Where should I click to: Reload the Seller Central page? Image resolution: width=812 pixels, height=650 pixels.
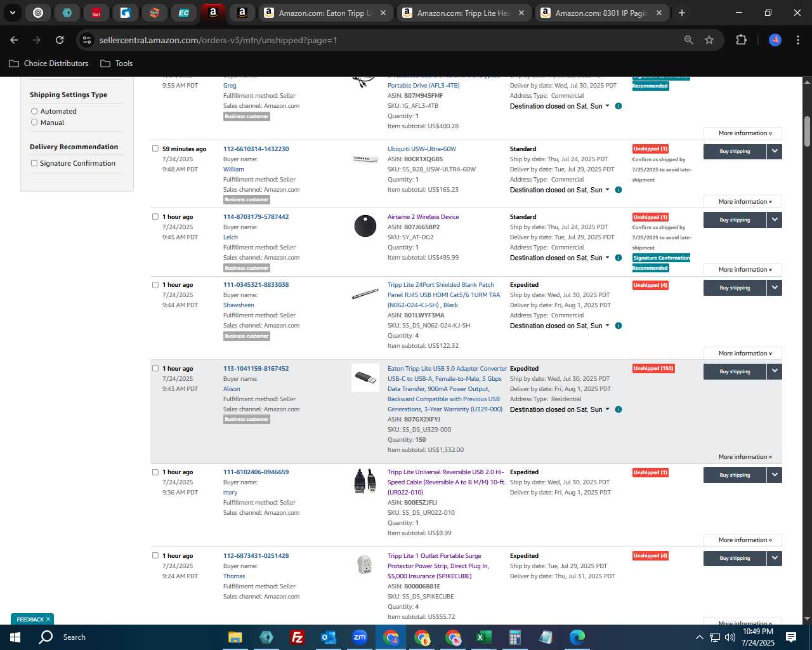click(x=60, y=40)
